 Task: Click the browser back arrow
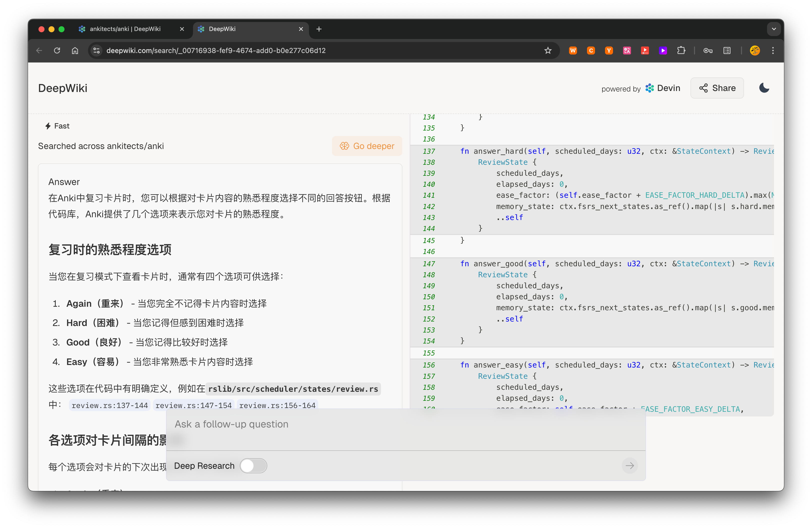[x=39, y=50]
